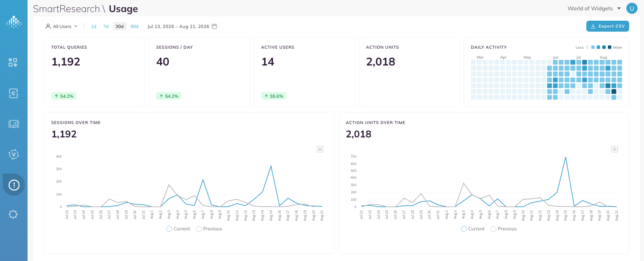Click the Action Units Over Time heading

point(375,123)
